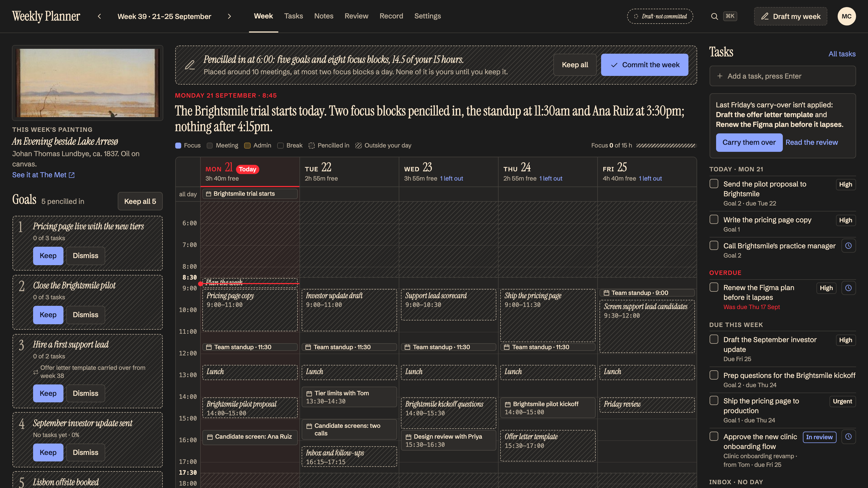
Task: Switch to the Week tab
Action: (263, 16)
